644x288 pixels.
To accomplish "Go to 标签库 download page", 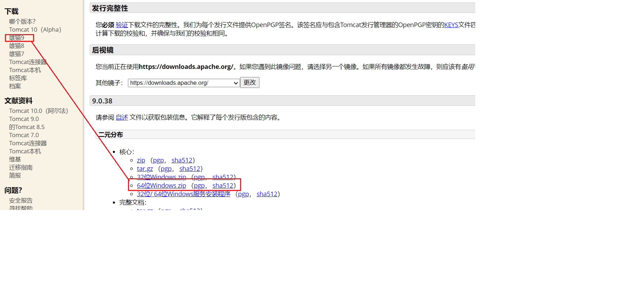I will 18,78.
